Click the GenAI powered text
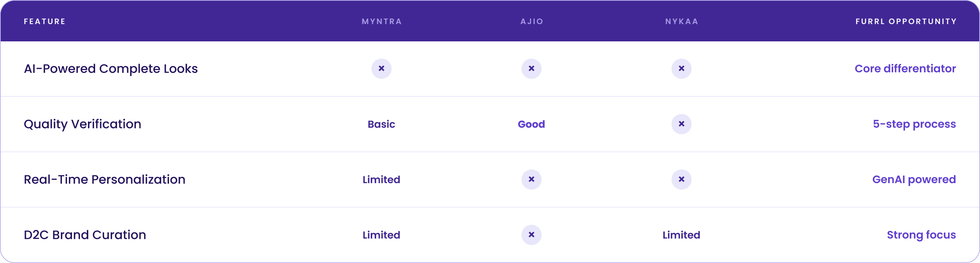 914,180
